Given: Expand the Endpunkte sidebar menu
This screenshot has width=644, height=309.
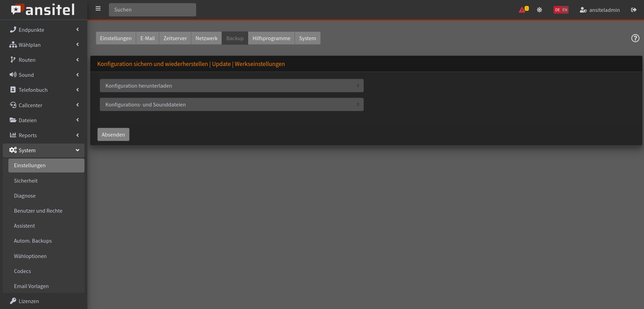Looking at the screenshot, I should click(x=44, y=30).
